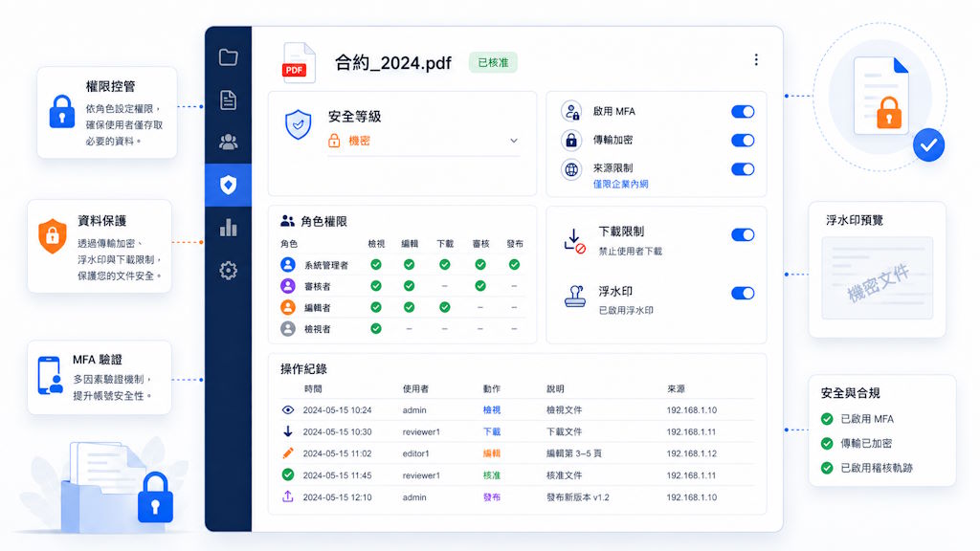Click the 核准 action link in log
Screen dimensions: 980x551
[492, 475]
